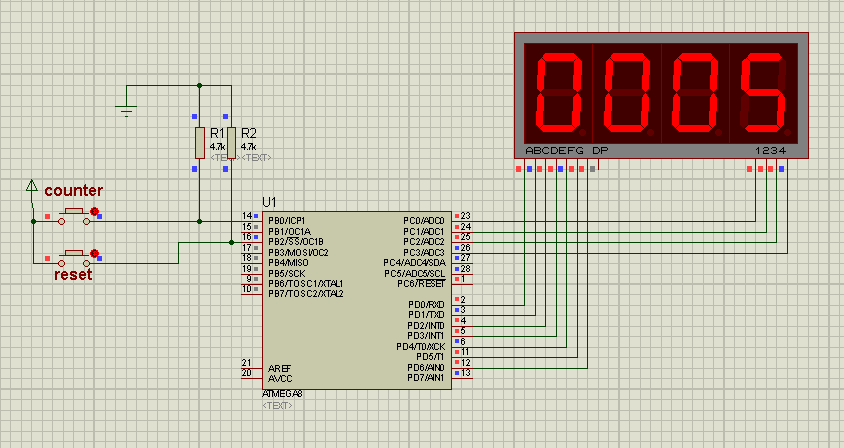Image resolution: width=844 pixels, height=448 pixels.
Task: Click the ABCDEFG segment pins label
Action: (x=554, y=151)
